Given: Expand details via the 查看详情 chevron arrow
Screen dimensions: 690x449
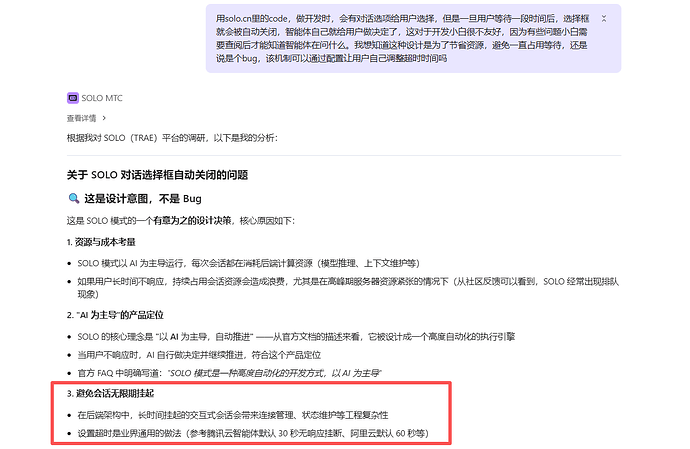Looking at the screenshot, I should [104, 118].
